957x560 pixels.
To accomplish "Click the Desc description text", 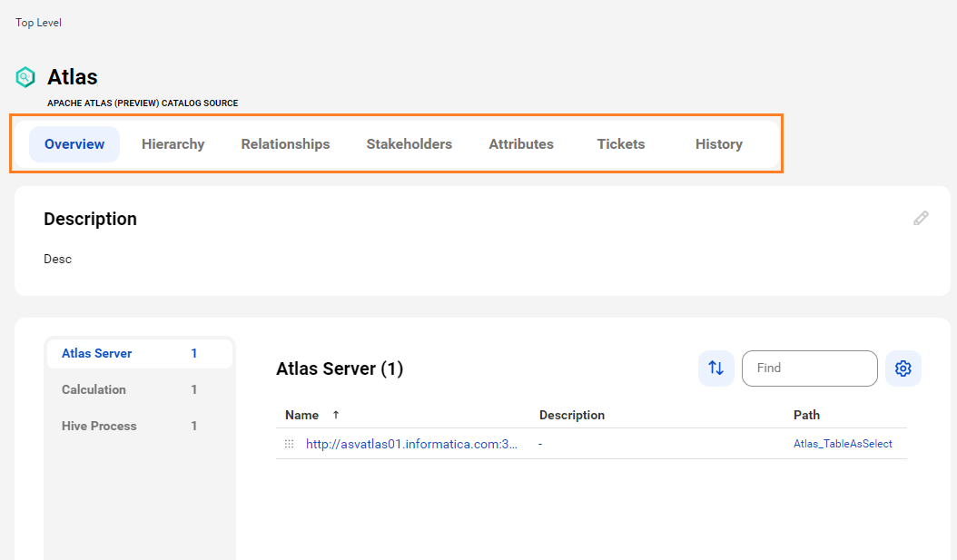I will point(57,259).
